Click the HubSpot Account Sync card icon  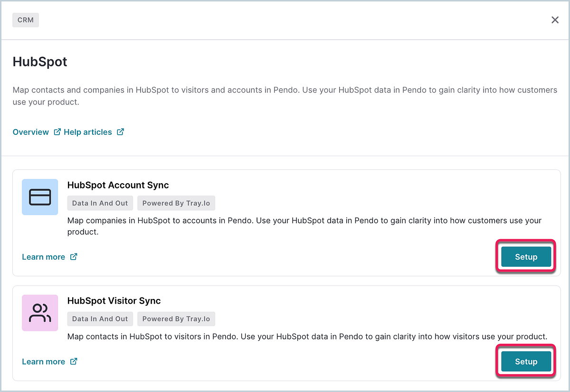coord(40,197)
